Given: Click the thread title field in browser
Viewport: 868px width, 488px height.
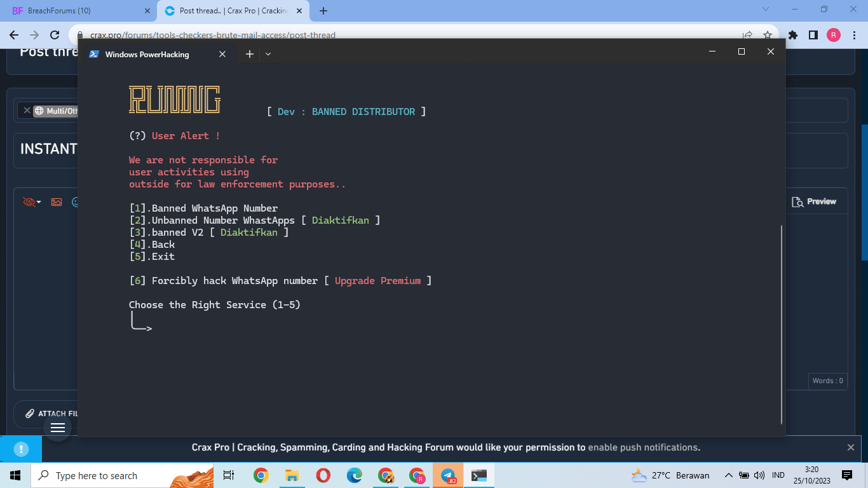Looking at the screenshot, I should 431,150.
